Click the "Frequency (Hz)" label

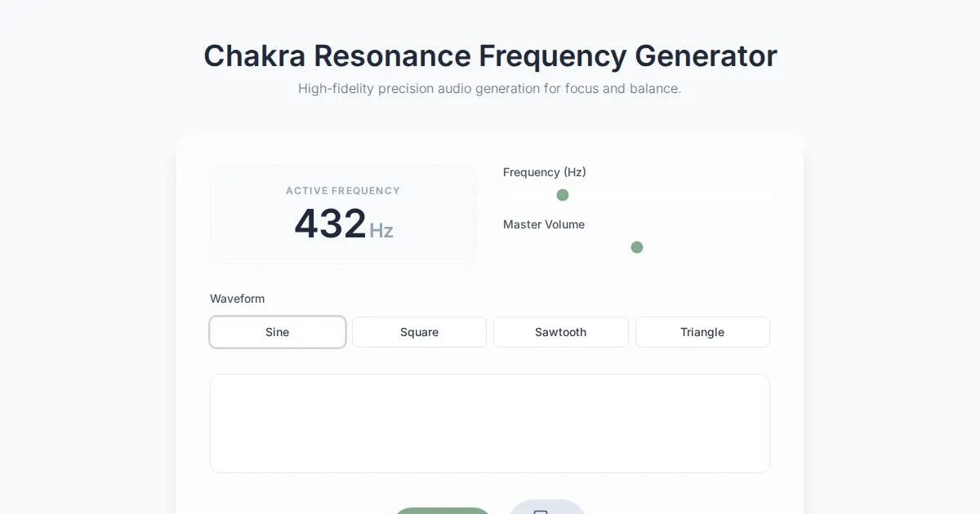pyautogui.click(x=544, y=172)
